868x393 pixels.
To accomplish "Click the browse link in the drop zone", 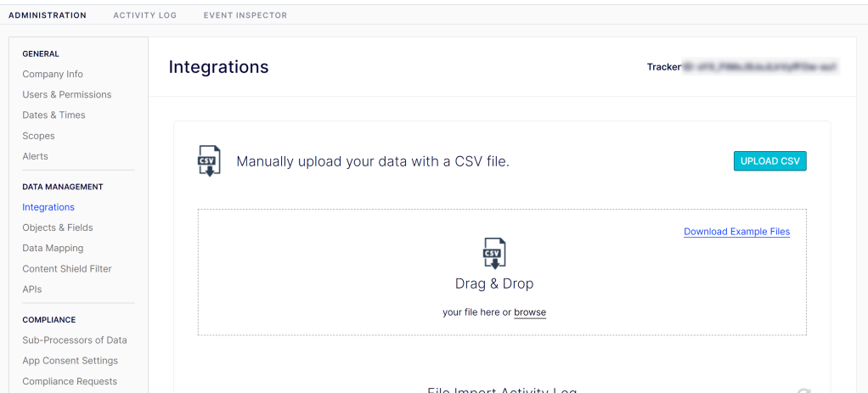I will click(x=530, y=312).
